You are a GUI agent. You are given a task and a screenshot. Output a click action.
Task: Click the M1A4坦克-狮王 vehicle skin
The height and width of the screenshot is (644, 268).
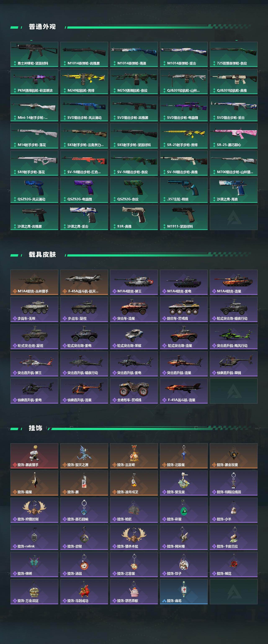pyautogui.click(x=134, y=282)
